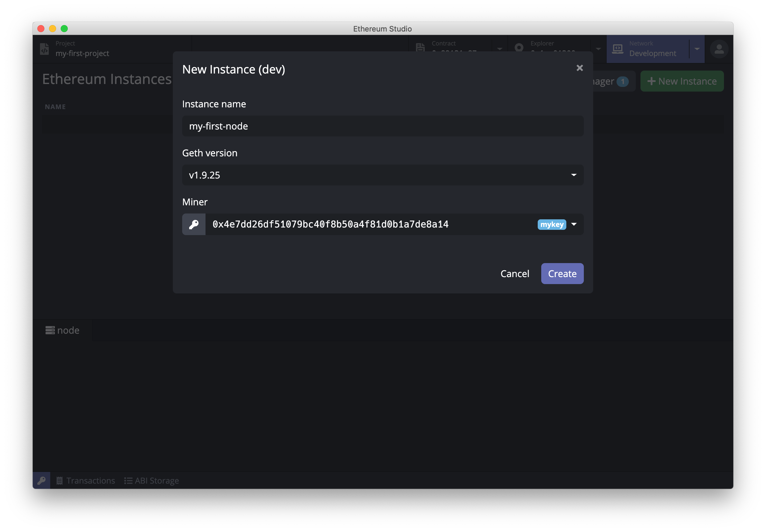Open the Network selector dropdown arrow
The image size is (766, 532).
coord(697,49)
